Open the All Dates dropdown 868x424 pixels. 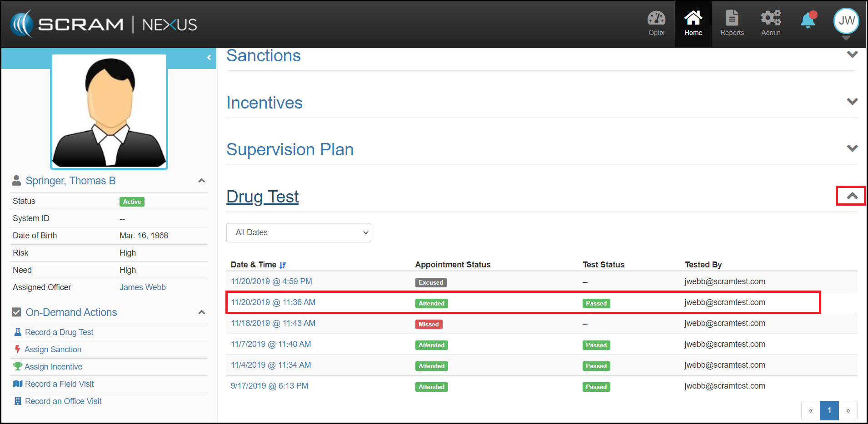coord(299,232)
